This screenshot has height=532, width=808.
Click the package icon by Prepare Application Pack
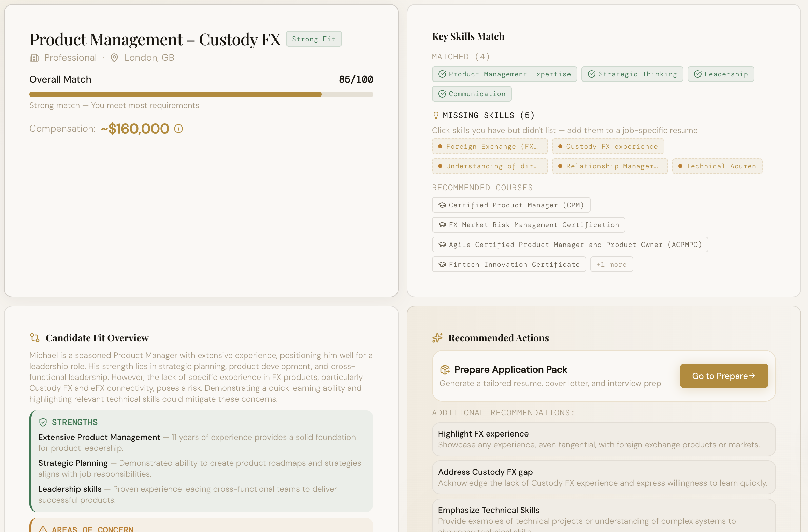pos(445,369)
